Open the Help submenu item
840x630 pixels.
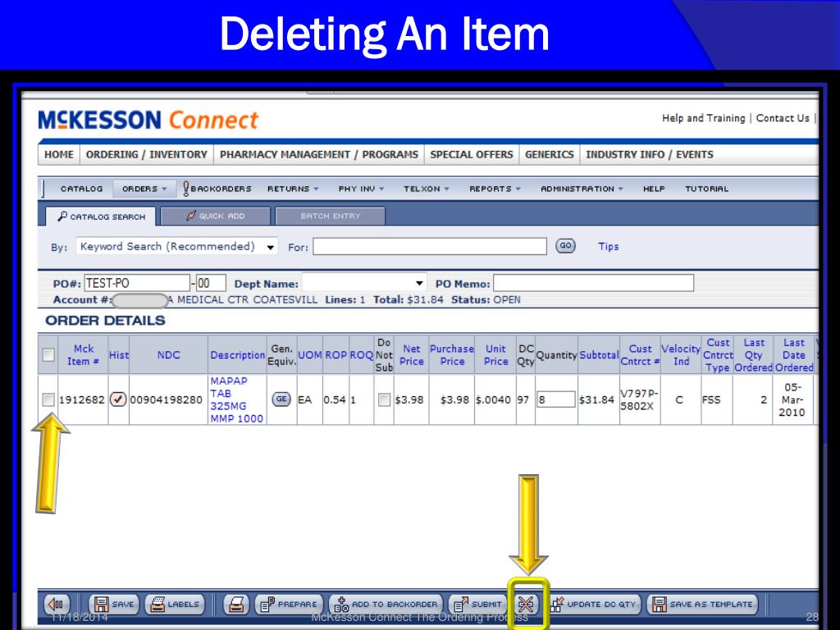coord(654,189)
